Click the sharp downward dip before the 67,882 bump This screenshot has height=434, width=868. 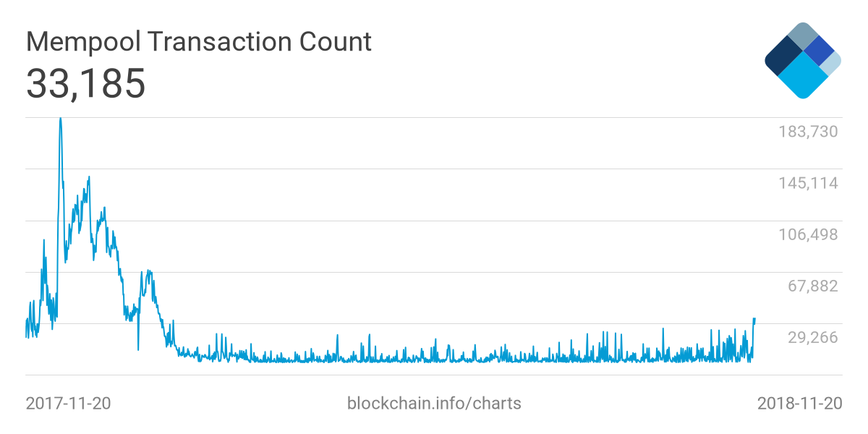pos(138,349)
